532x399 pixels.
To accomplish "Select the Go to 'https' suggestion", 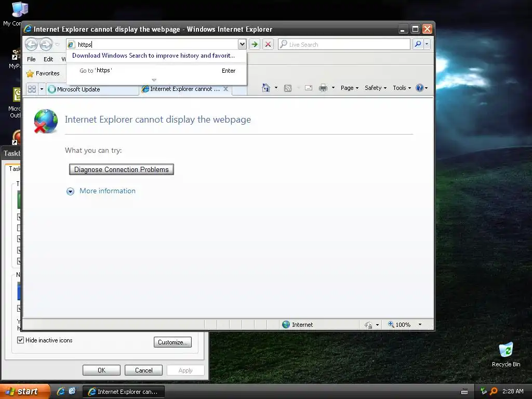I will pos(156,71).
